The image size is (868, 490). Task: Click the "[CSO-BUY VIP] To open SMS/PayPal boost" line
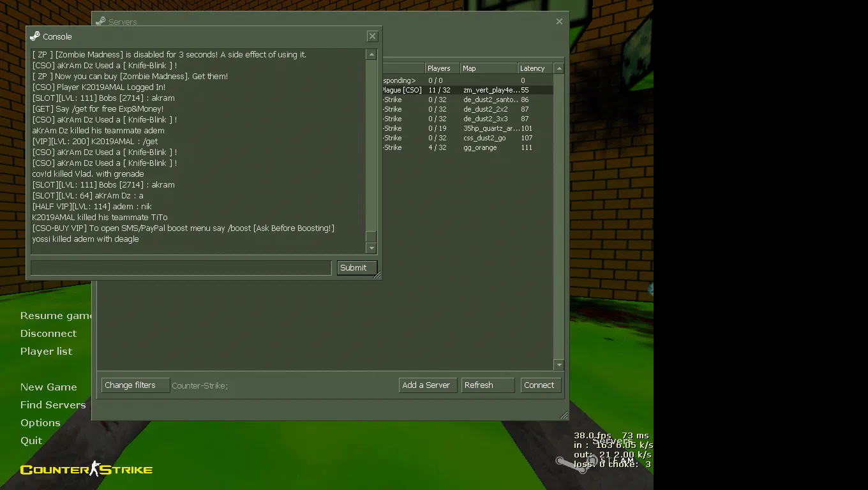[183, 228]
